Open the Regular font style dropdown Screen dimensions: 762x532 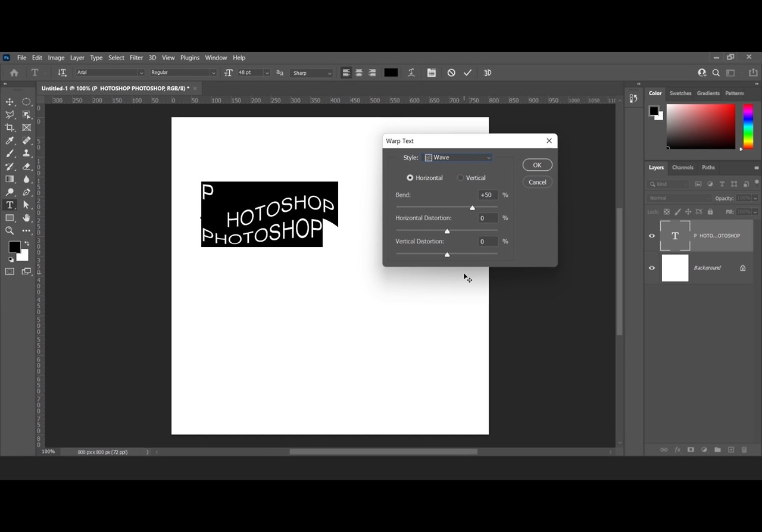click(183, 73)
